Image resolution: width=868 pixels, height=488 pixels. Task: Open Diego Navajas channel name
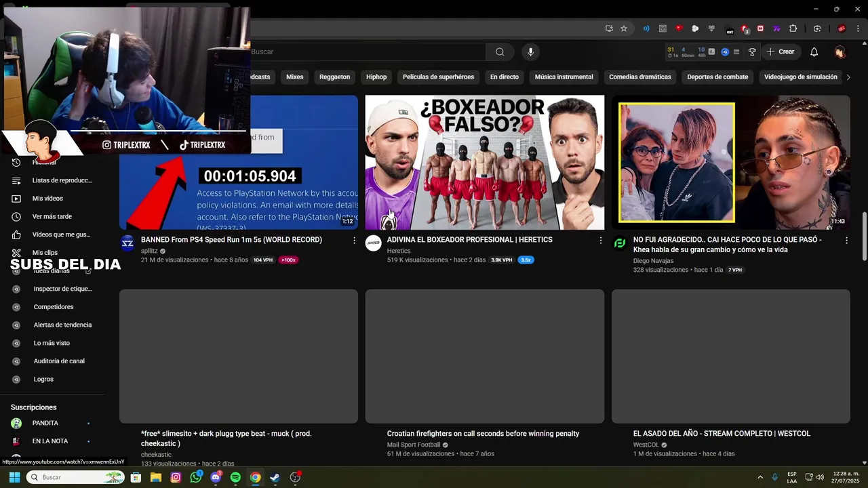tap(653, 261)
